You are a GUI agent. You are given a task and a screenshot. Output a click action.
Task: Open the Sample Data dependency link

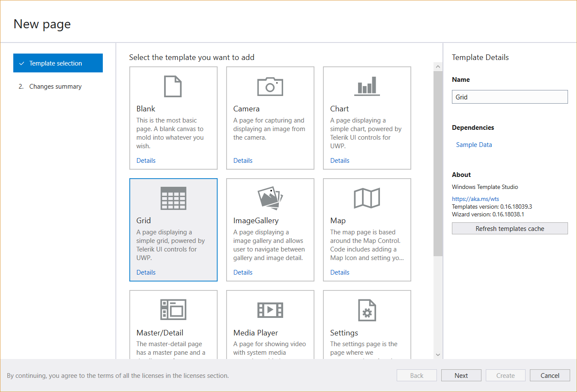point(474,144)
